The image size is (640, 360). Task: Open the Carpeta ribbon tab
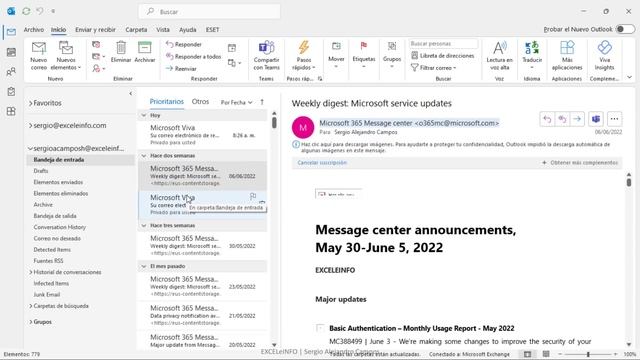click(136, 30)
